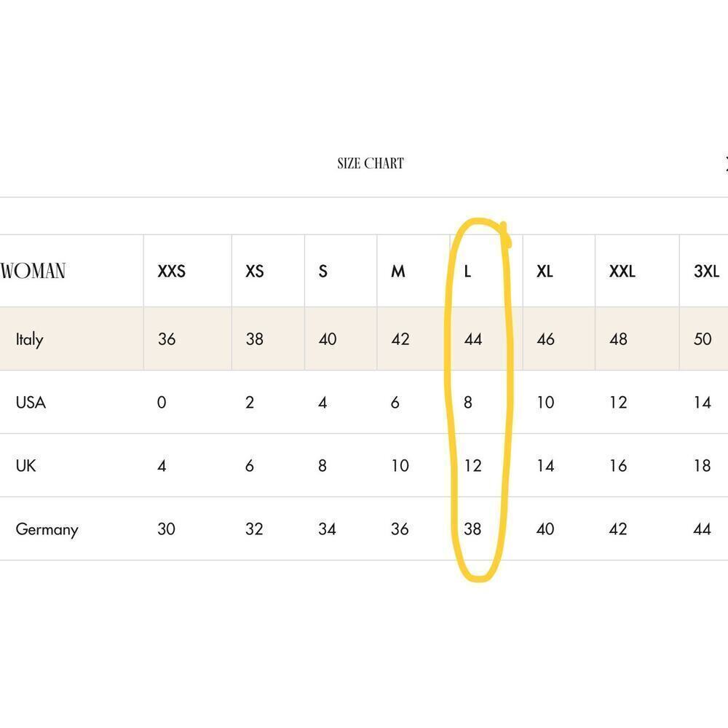Click Italy size 50 under 3XL
The width and height of the screenshot is (728, 728).
(x=703, y=339)
